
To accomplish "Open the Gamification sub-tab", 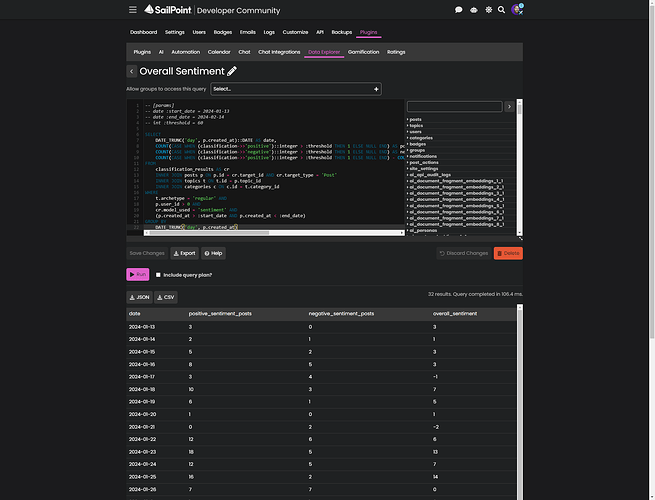I will click(x=363, y=52).
